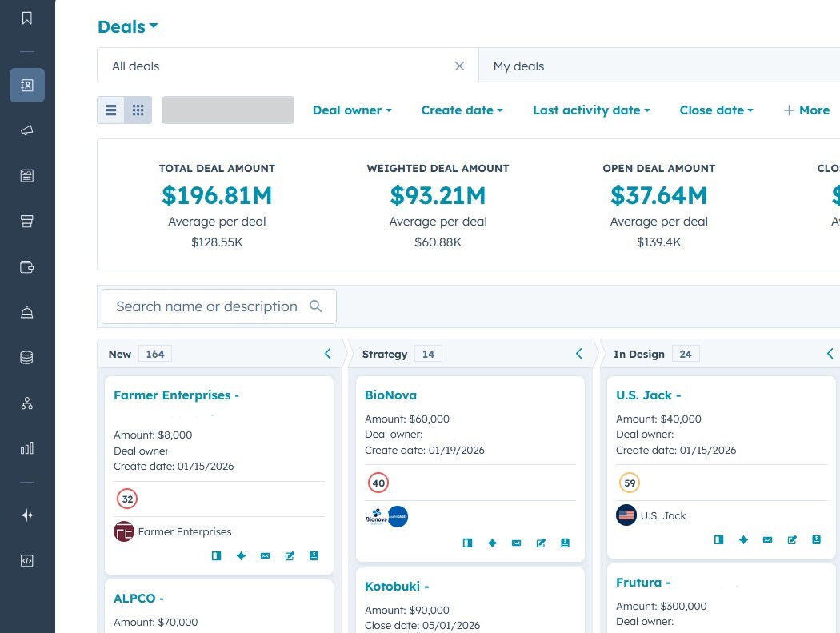Open the CRM contacts sidebar icon

27,85
